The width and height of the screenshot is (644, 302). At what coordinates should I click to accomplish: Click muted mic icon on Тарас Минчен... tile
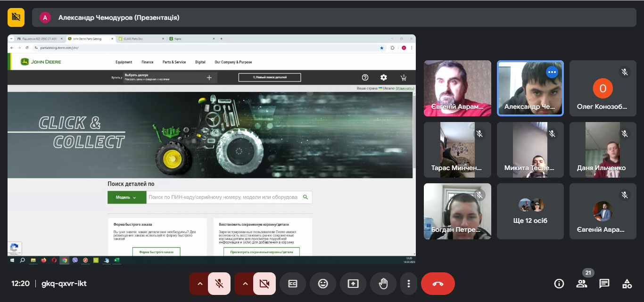point(479,134)
